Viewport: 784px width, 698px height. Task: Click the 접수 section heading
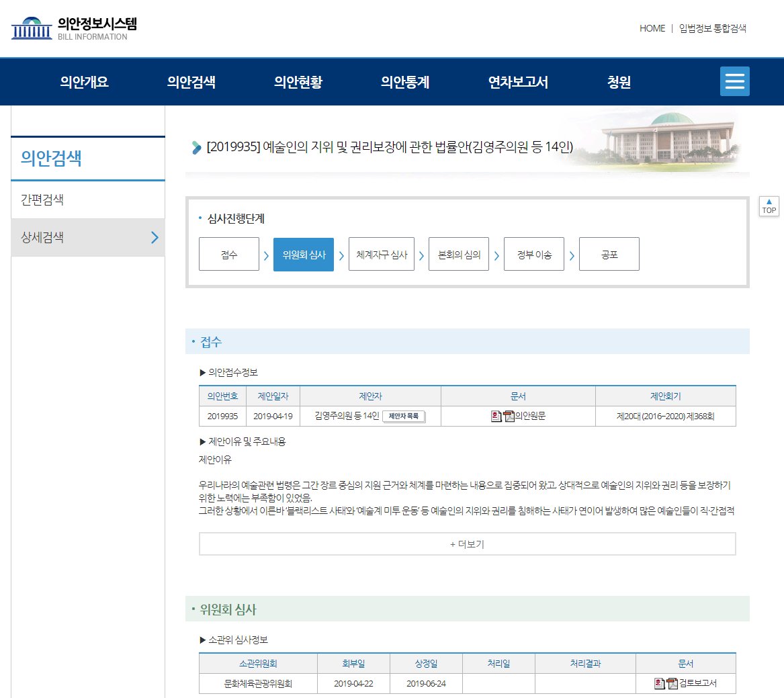point(211,342)
